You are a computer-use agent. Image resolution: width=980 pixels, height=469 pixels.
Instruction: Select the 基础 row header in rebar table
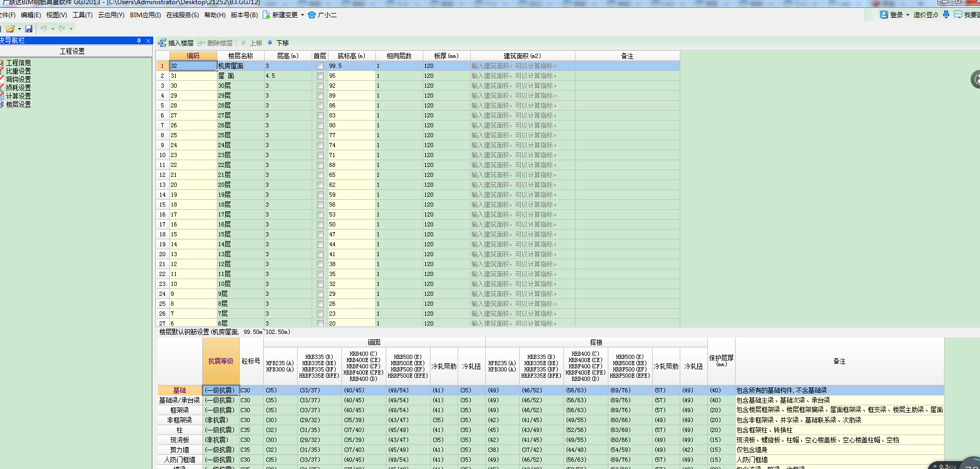pyautogui.click(x=180, y=390)
